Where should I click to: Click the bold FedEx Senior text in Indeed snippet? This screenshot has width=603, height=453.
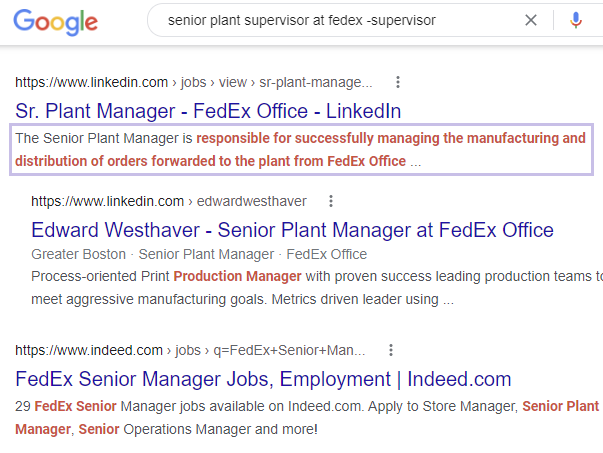coord(75,406)
